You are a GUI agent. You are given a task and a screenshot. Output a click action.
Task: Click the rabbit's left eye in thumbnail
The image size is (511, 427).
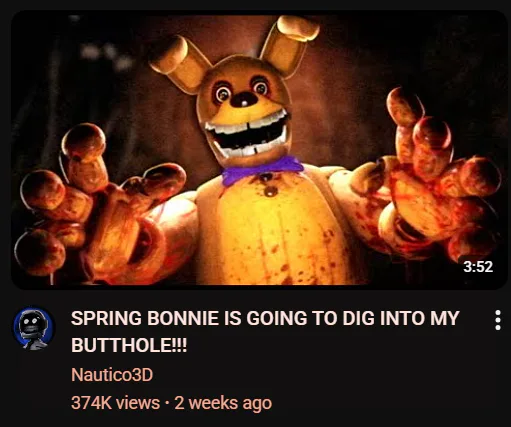click(222, 92)
